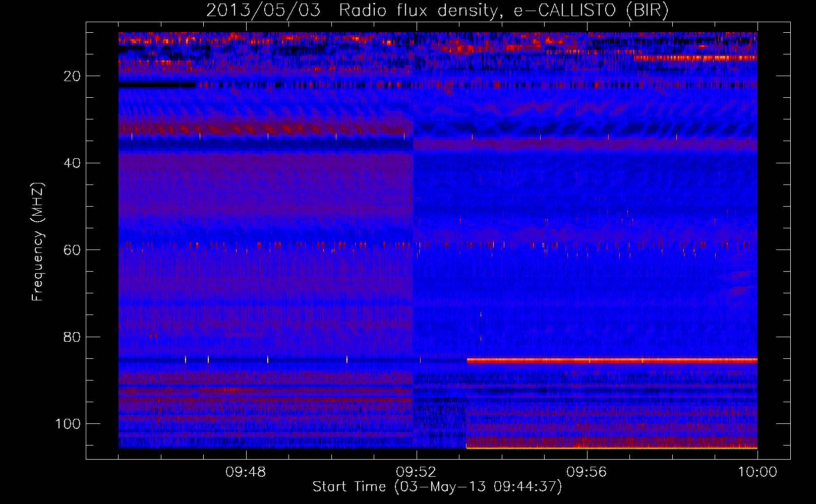Click the black band near 22 MHz at the spectrogram start
The height and width of the screenshot is (504, 816).
156,85
